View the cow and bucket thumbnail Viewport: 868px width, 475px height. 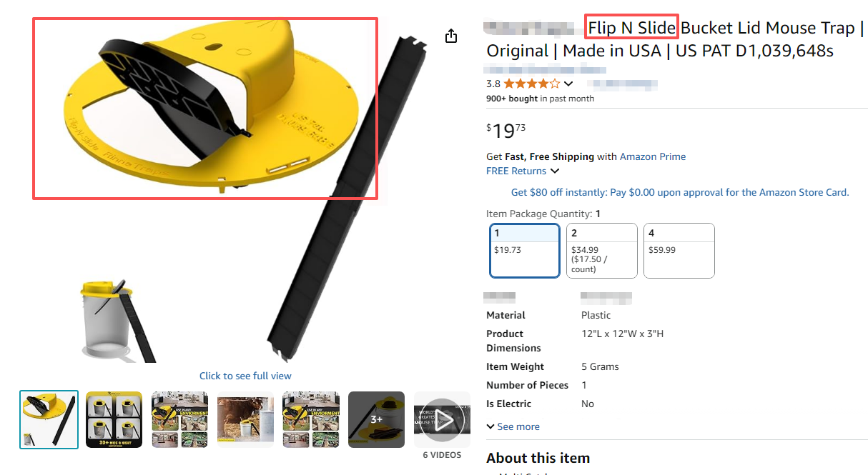pos(245,419)
